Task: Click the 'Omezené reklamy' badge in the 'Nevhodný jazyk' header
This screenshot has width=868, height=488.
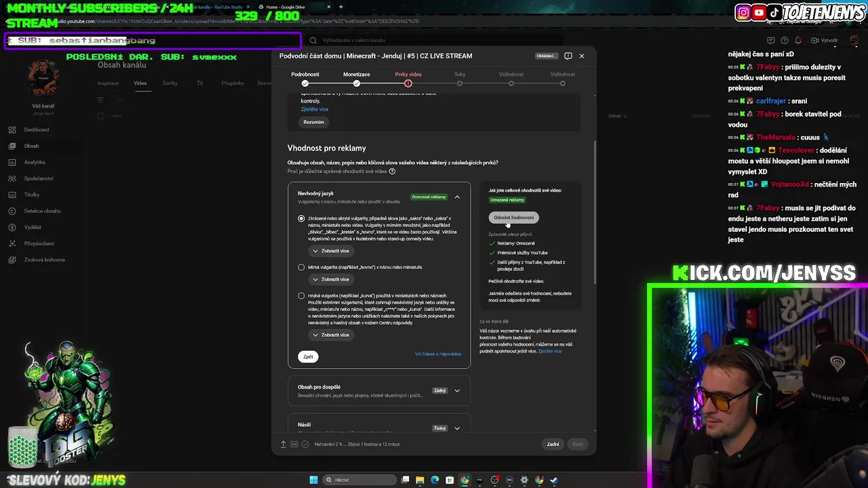Action: tap(429, 197)
